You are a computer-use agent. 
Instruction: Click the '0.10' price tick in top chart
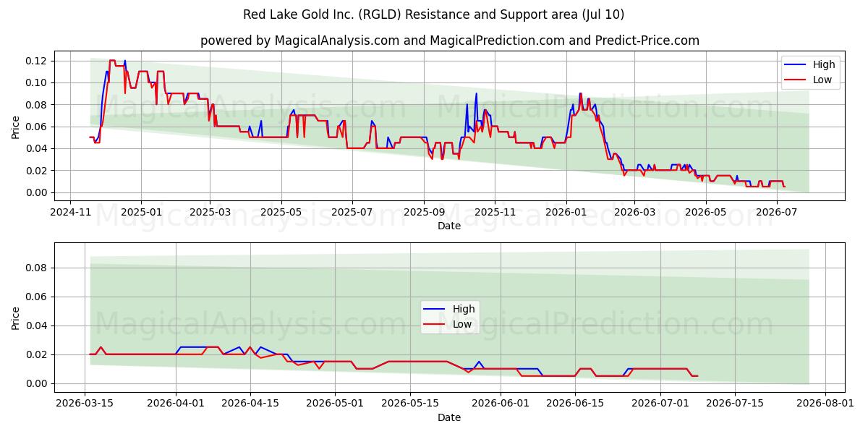pyautogui.click(x=36, y=82)
